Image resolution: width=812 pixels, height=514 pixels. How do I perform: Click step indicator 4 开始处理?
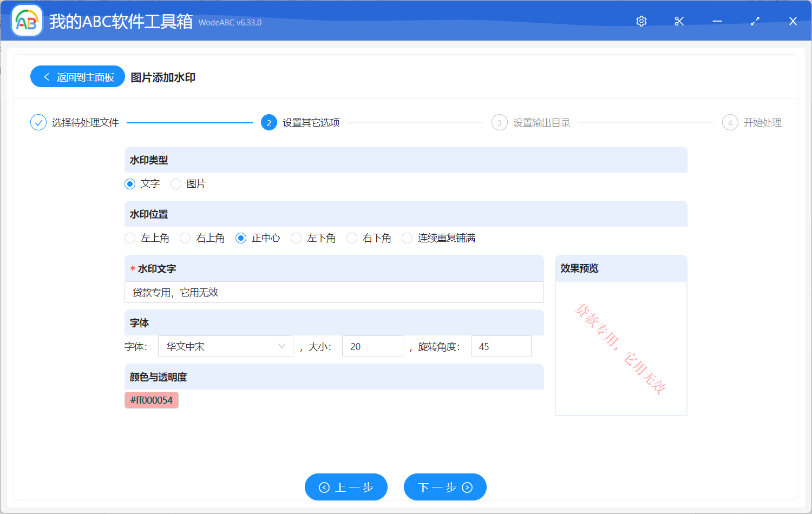pyautogui.click(x=730, y=122)
